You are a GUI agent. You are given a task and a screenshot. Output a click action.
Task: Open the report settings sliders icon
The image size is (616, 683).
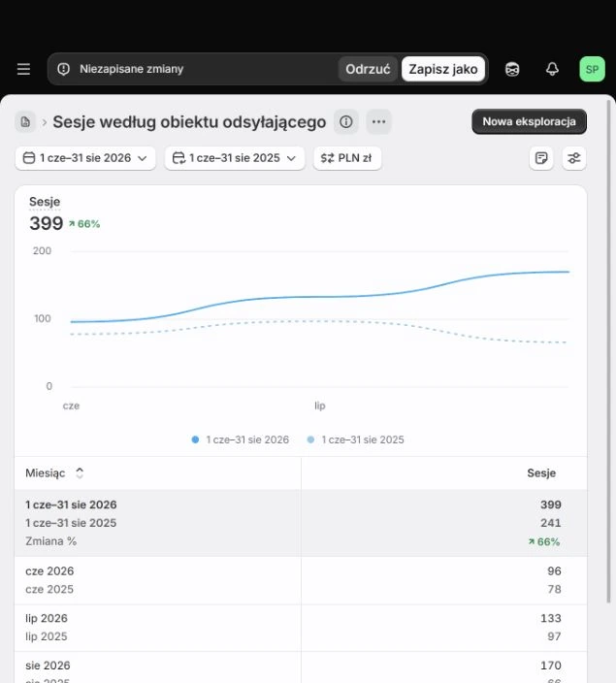tap(573, 158)
